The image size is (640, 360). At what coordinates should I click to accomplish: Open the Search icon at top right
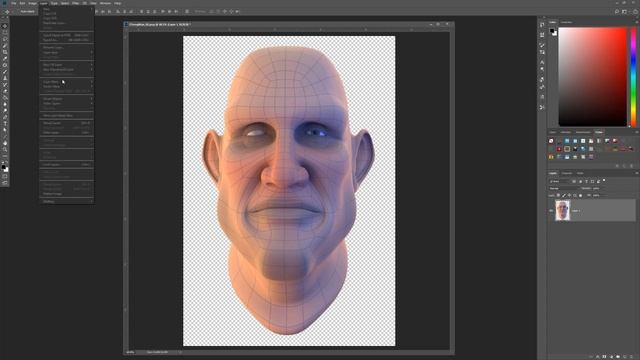point(617,12)
